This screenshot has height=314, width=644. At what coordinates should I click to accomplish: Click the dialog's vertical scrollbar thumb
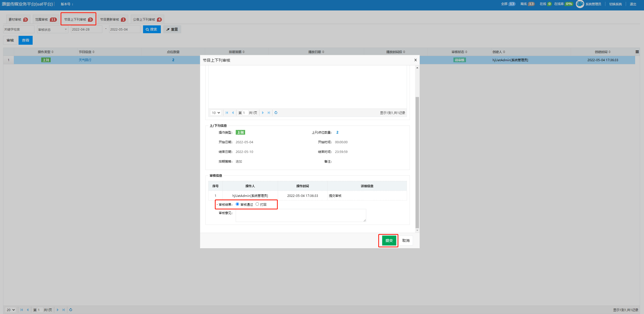point(417,162)
